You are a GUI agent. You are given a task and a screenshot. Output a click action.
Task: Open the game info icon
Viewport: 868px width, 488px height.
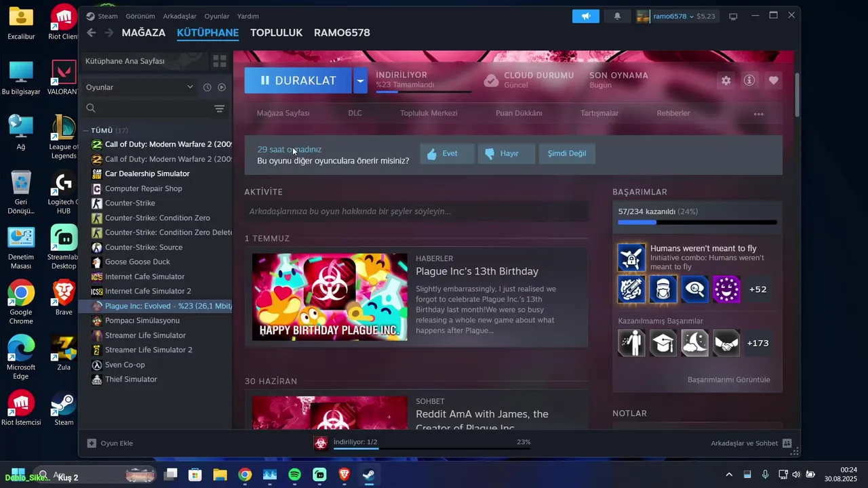[749, 80]
